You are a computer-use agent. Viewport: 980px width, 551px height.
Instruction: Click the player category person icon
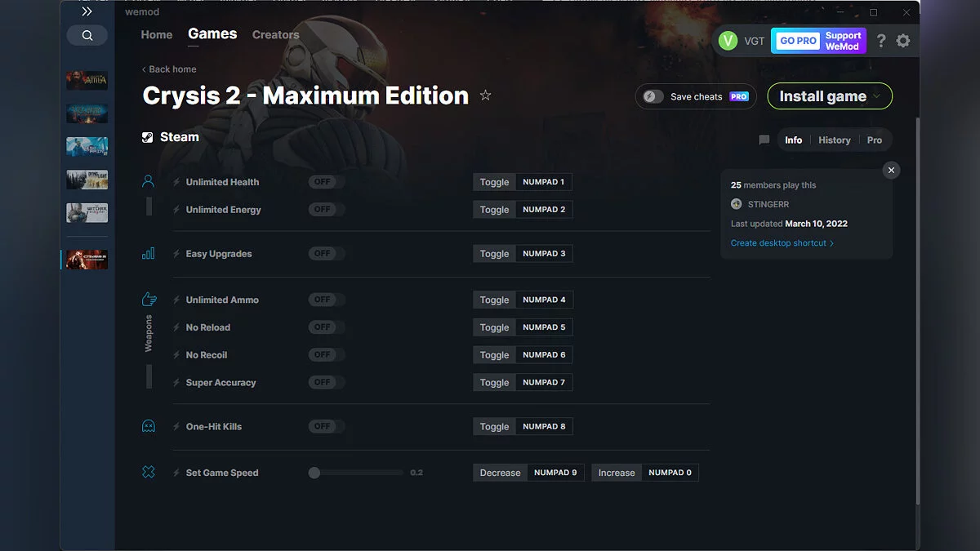148,181
